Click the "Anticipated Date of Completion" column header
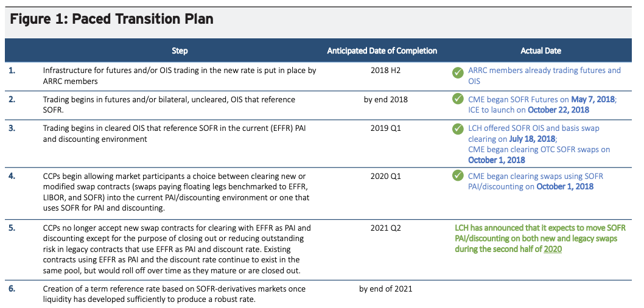 382,51
